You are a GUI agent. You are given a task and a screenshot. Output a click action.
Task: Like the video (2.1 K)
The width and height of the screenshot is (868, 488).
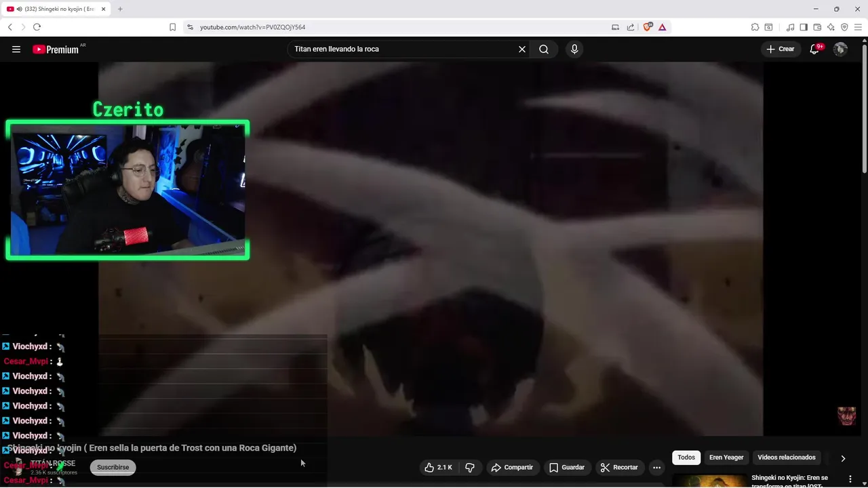tap(439, 467)
